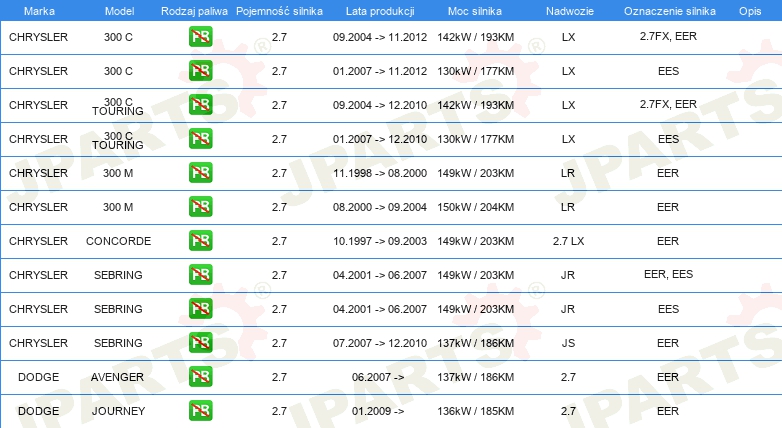This screenshot has width=782, height=428.
Task: Click fuel icon in Sebring JS row
Action: tap(200, 342)
